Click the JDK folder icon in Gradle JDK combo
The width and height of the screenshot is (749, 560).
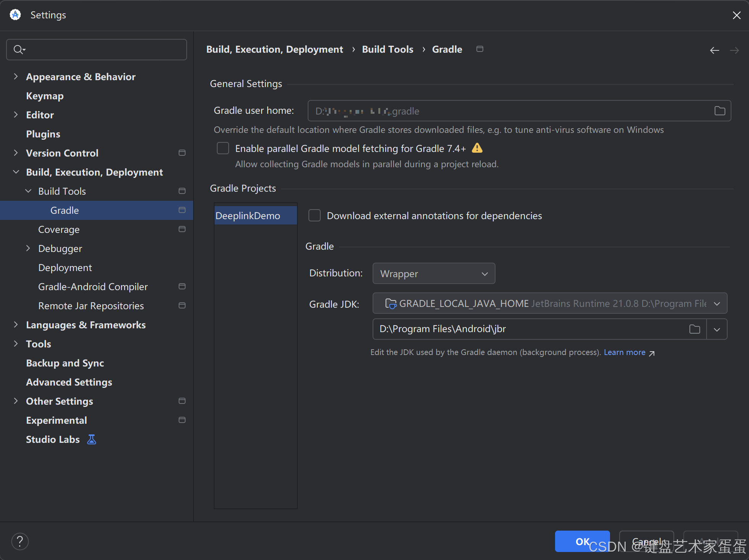click(391, 303)
